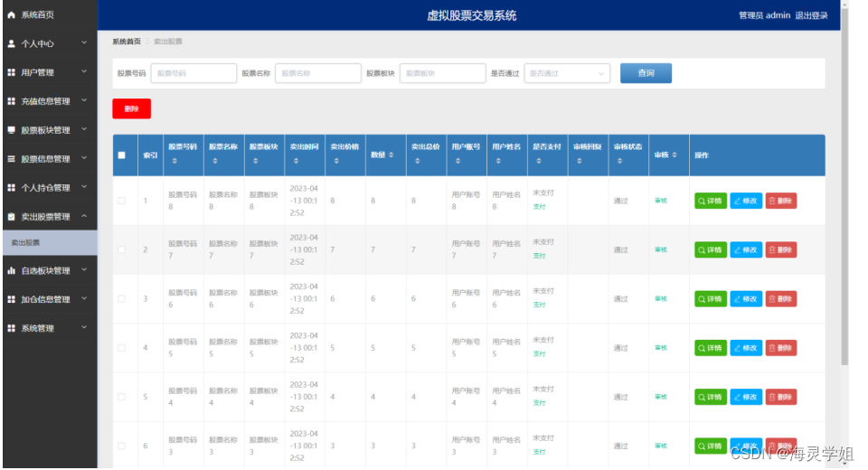The height and width of the screenshot is (470, 868).
Task: Check the checkbox for row index 5
Action: pos(122,397)
